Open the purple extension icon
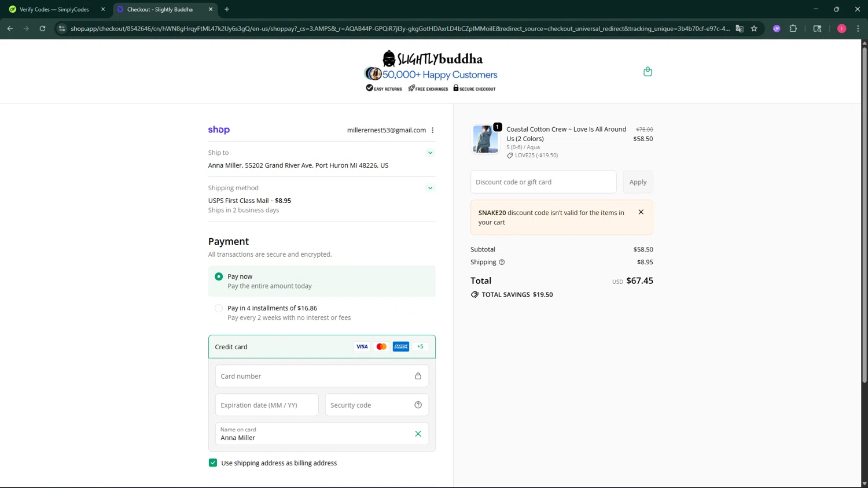 pyautogui.click(x=777, y=28)
